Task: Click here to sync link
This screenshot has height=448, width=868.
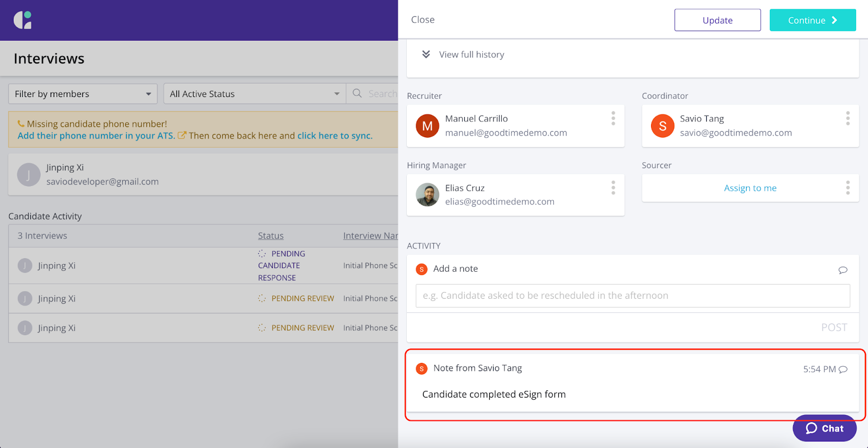Action: [335, 136]
